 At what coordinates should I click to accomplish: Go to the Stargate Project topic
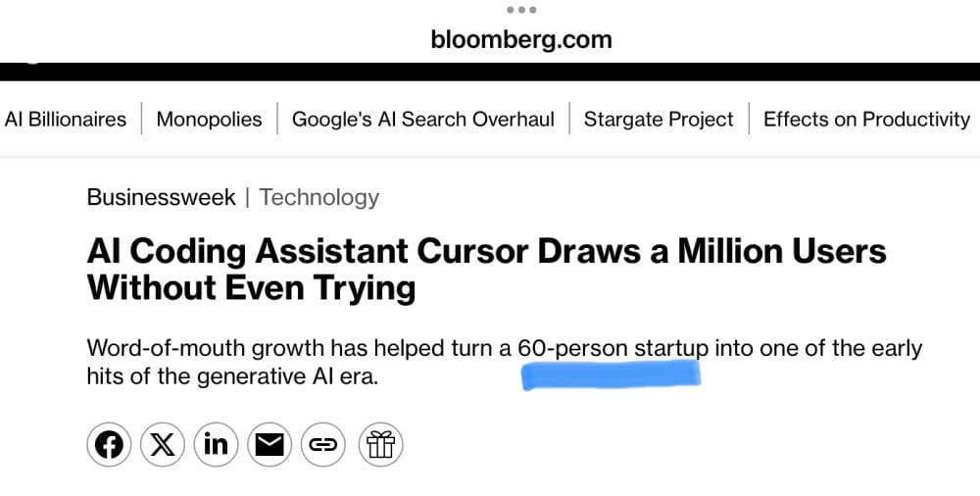tap(659, 120)
